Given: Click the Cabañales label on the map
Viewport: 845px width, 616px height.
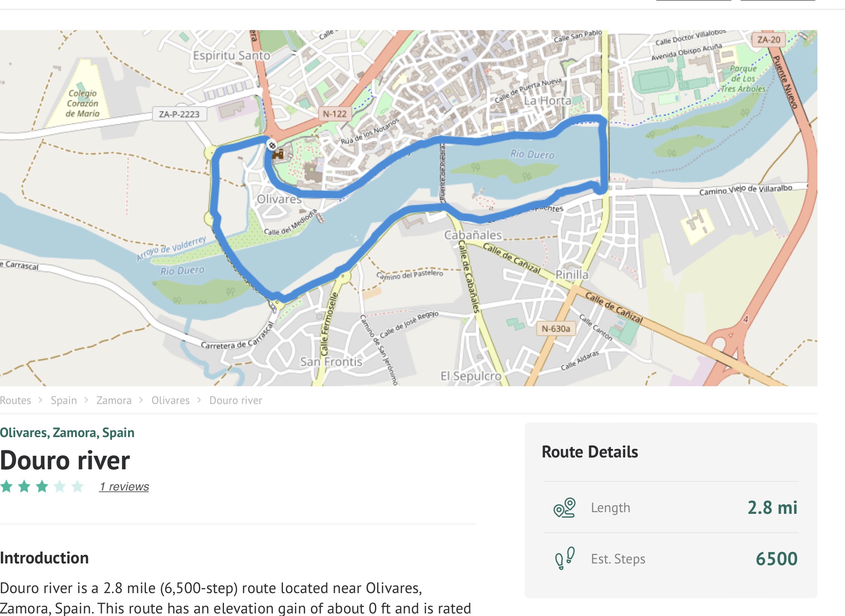Looking at the screenshot, I should [x=473, y=235].
